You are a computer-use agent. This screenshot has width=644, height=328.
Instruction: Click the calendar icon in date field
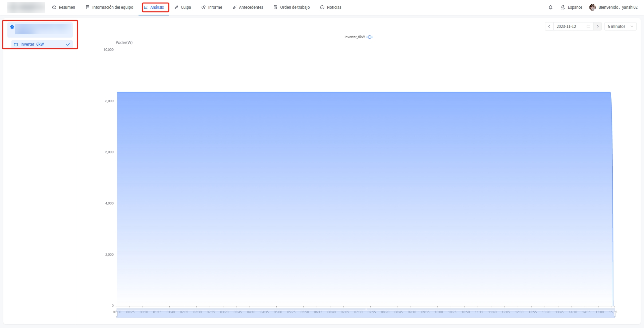(588, 27)
